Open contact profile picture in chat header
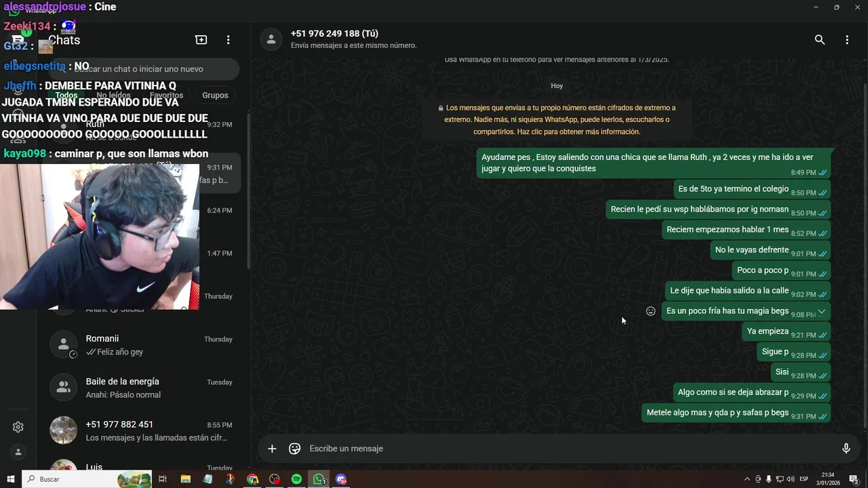This screenshot has height=488, width=868. pos(271,39)
